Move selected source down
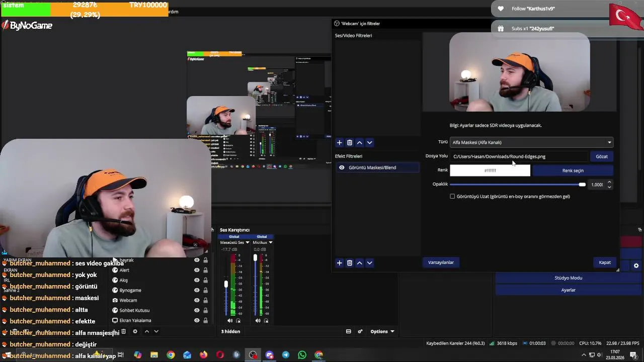 (x=156, y=331)
